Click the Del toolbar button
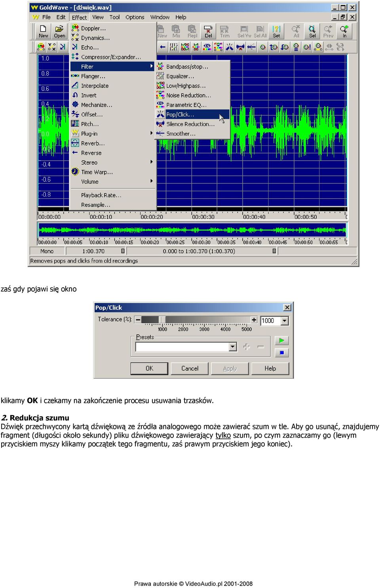 tap(208, 31)
